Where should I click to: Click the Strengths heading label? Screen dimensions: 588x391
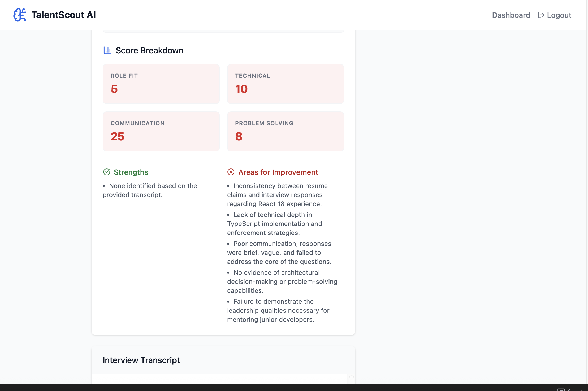coord(131,172)
